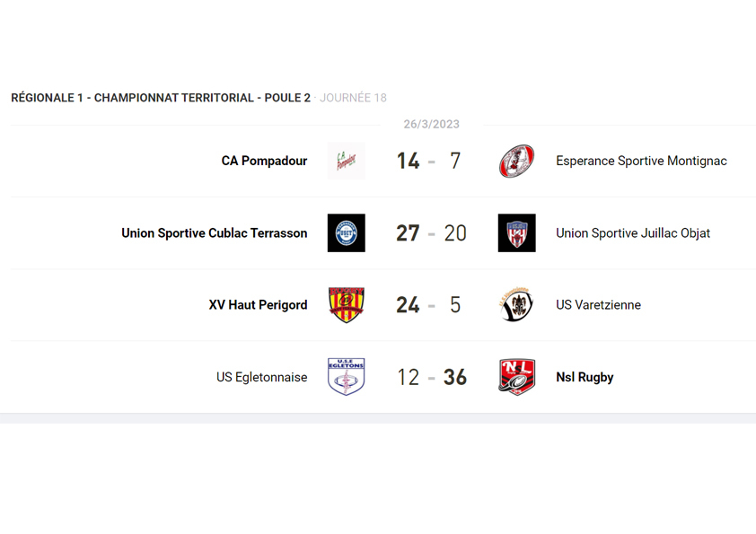The image size is (756, 534).
Task: Select the Union Sportive Juillac Objat logo
Action: (x=516, y=233)
